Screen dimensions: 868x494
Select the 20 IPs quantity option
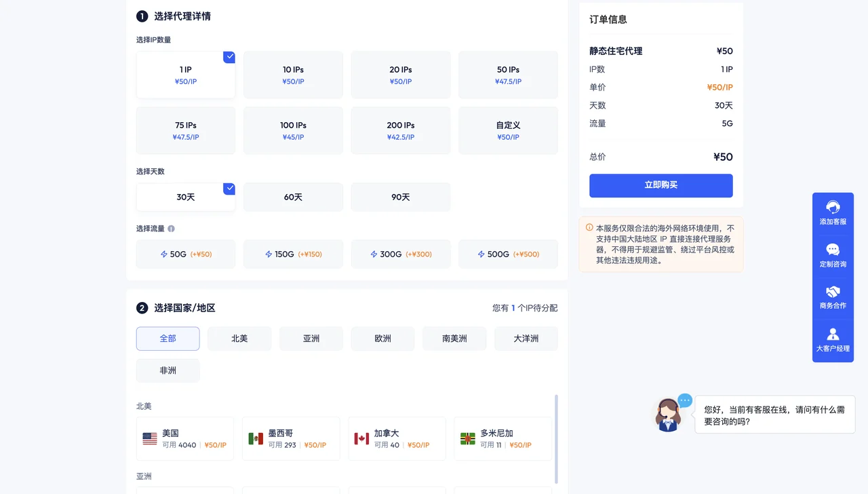tap(401, 75)
